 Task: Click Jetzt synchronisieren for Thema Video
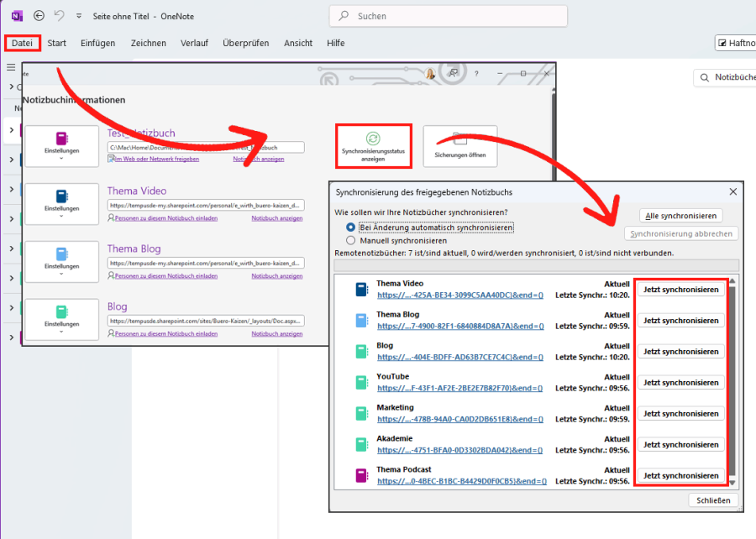pos(680,290)
